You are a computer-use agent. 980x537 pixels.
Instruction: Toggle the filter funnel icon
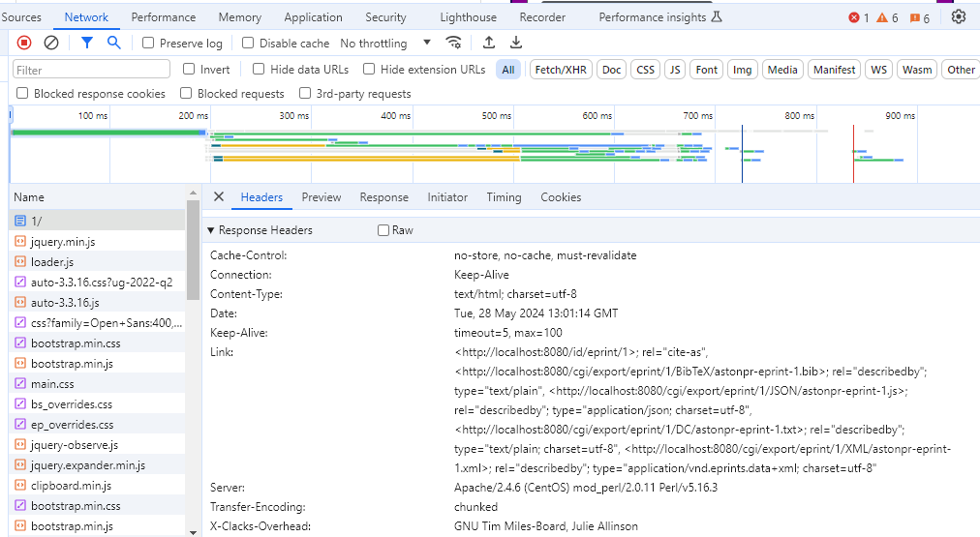(87, 43)
